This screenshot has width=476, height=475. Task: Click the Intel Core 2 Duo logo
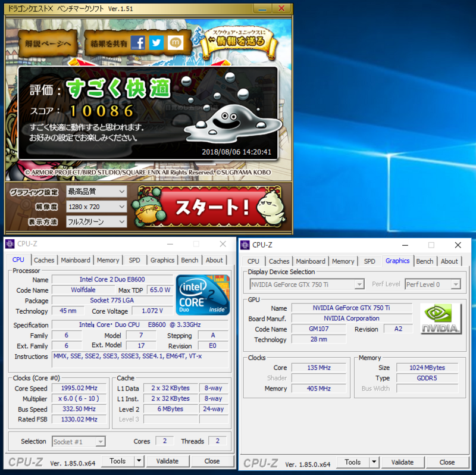[x=202, y=295]
